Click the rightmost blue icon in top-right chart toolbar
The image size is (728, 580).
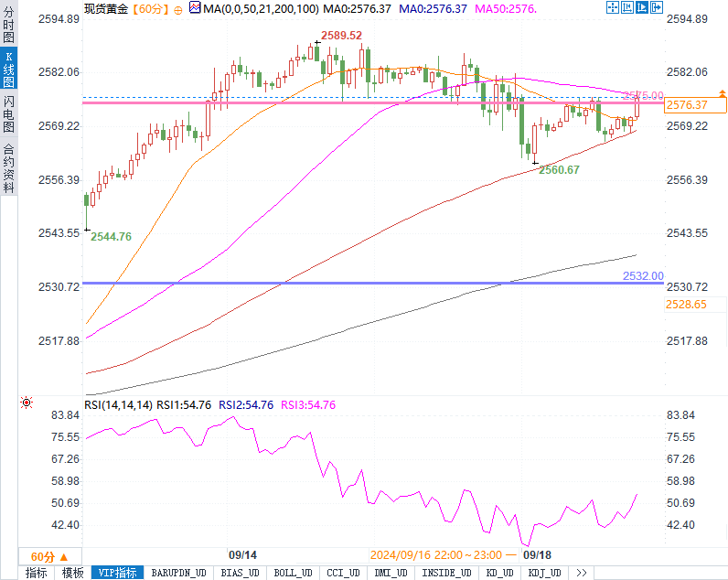pos(657,7)
